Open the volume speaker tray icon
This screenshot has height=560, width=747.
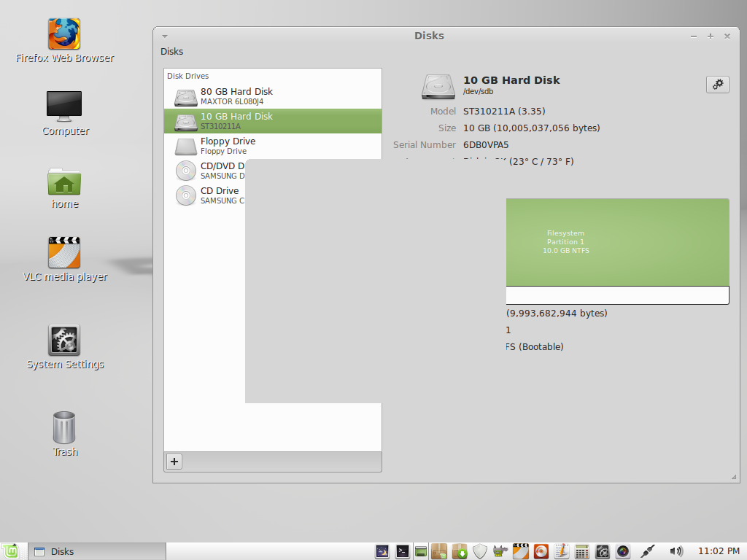tap(676, 551)
